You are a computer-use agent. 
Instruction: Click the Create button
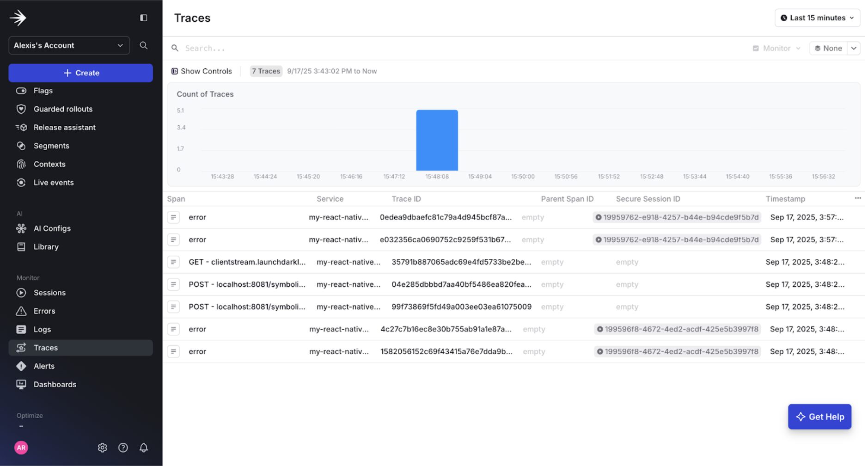point(80,73)
